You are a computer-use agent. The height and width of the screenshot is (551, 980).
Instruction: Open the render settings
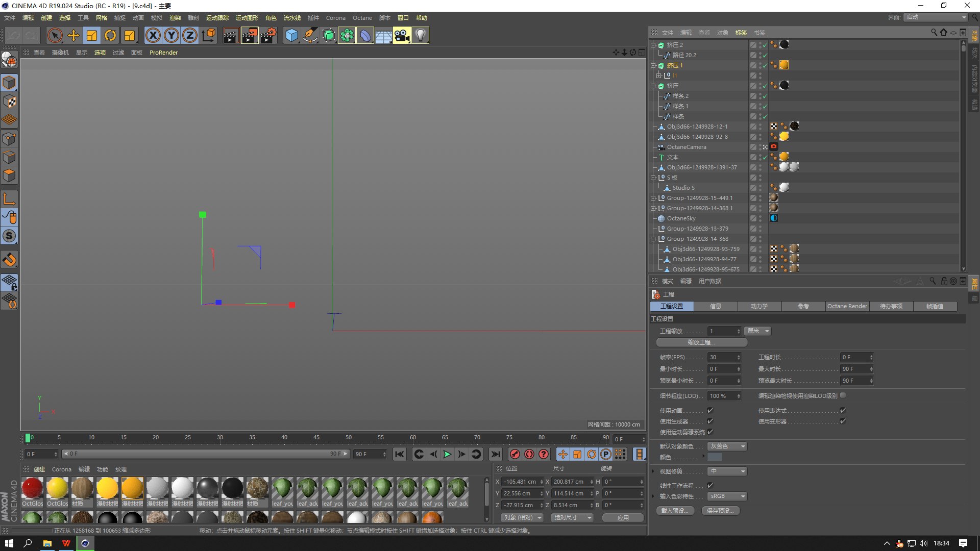(x=268, y=36)
